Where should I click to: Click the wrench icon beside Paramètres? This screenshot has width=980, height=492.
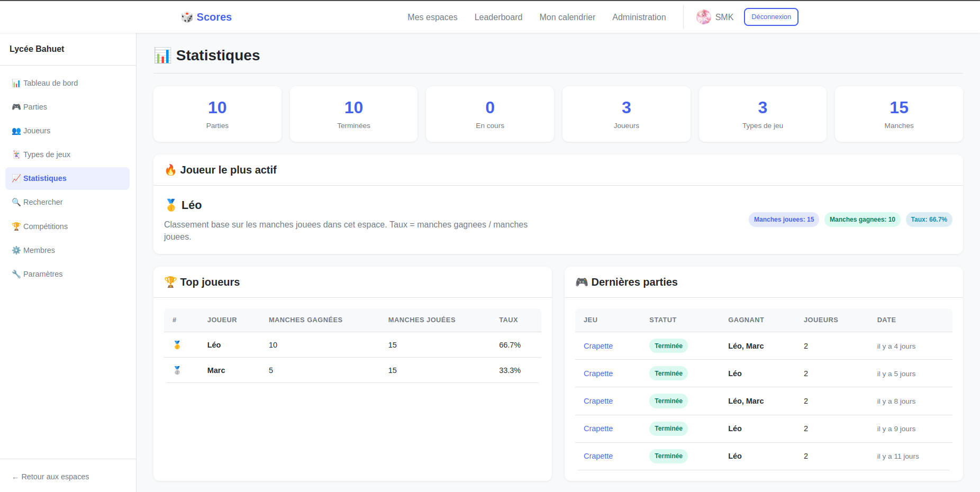coord(16,274)
